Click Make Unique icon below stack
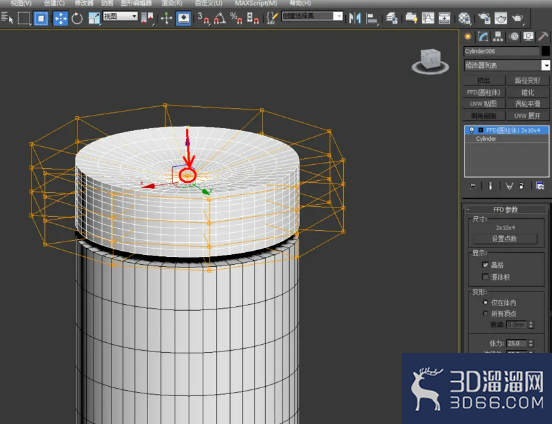552x424 pixels. point(509,186)
